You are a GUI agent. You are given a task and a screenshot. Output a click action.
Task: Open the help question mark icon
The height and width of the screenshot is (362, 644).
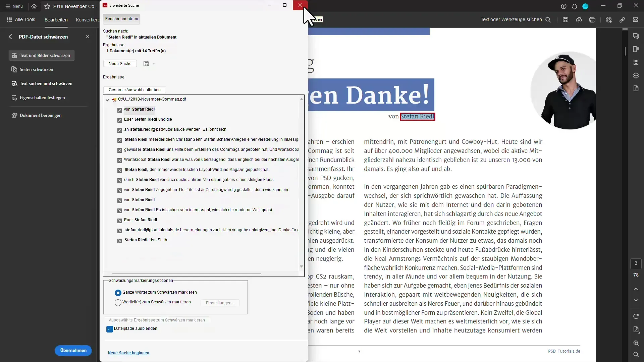point(563,6)
